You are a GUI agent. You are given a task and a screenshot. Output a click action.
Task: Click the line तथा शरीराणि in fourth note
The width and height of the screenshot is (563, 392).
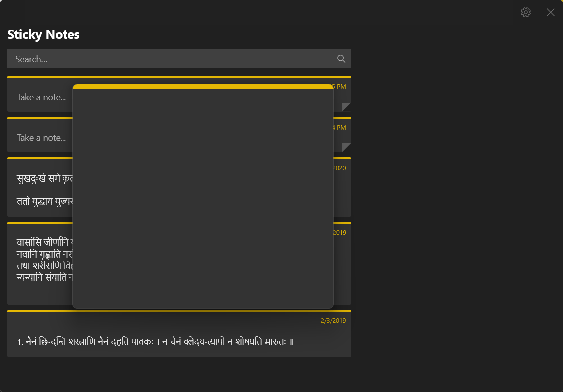click(45, 266)
